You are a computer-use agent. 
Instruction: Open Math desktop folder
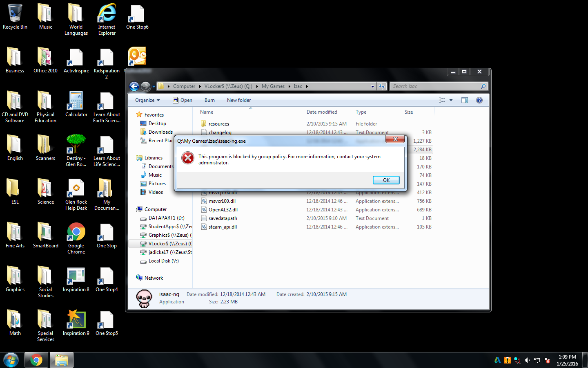pyautogui.click(x=15, y=323)
